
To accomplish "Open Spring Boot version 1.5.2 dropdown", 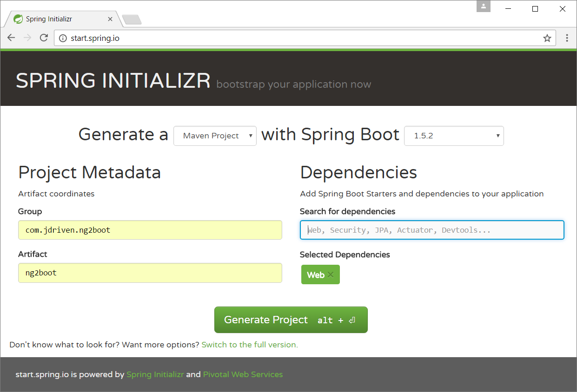I will coord(453,136).
